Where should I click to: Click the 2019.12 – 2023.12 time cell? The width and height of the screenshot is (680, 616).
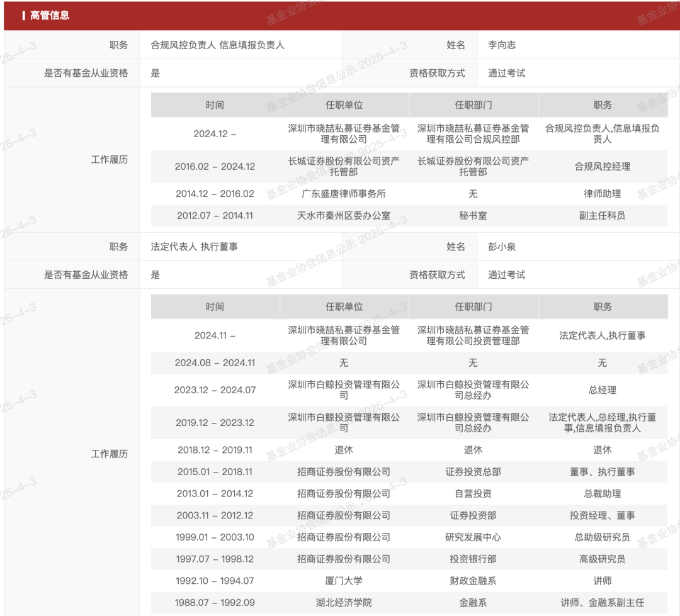coord(215,423)
